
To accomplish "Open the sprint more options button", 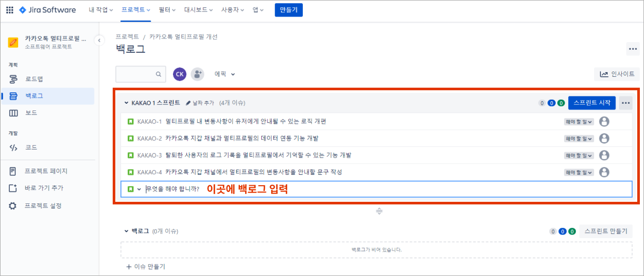I will click(x=626, y=103).
